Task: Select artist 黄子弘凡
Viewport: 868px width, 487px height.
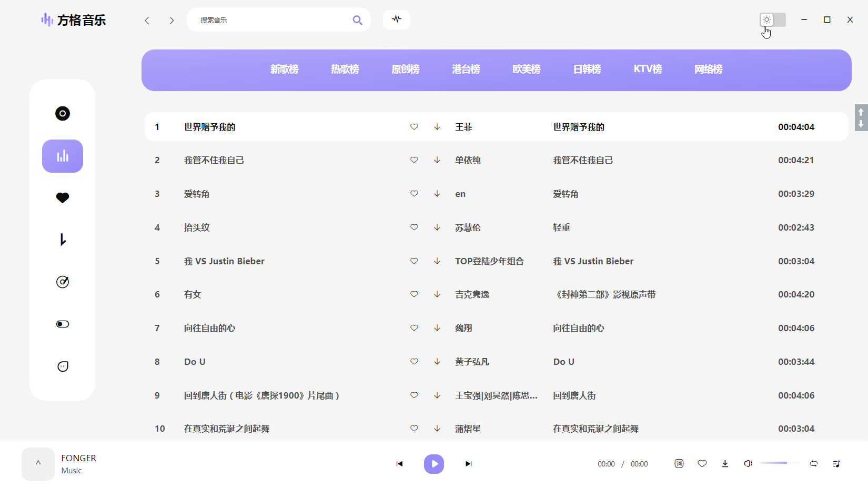Action: tap(472, 362)
